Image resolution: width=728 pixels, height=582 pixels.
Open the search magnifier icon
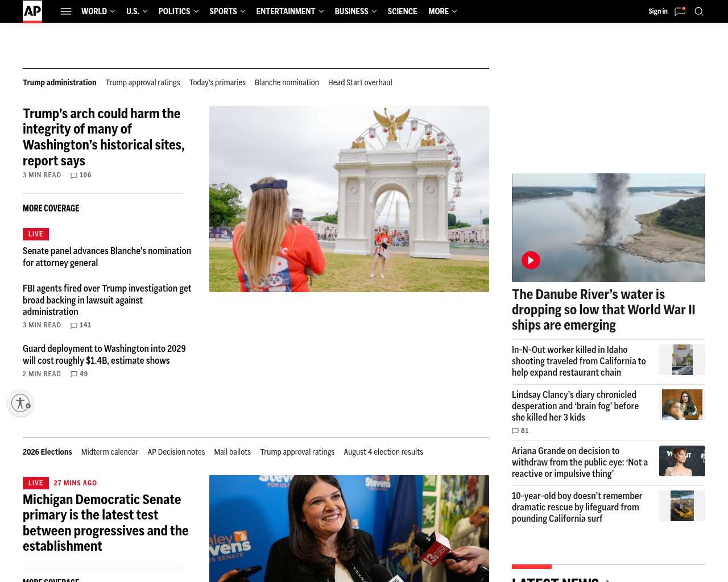coord(699,11)
